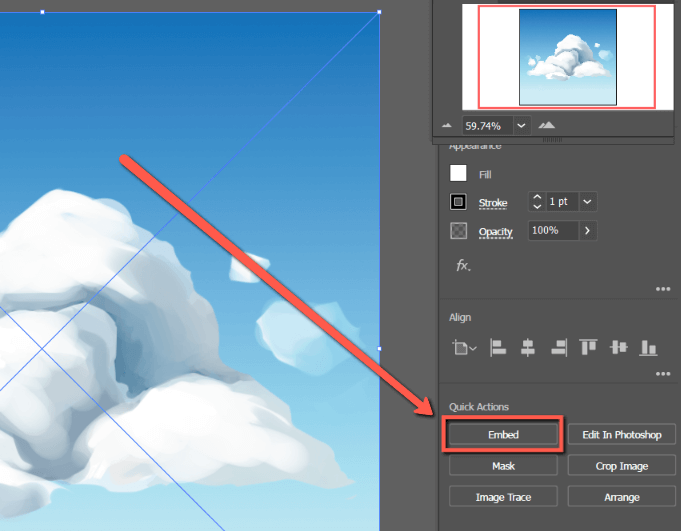Click the Navigator preview thumbnail
This screenshot has height=531, width=681.
point(567,57)
